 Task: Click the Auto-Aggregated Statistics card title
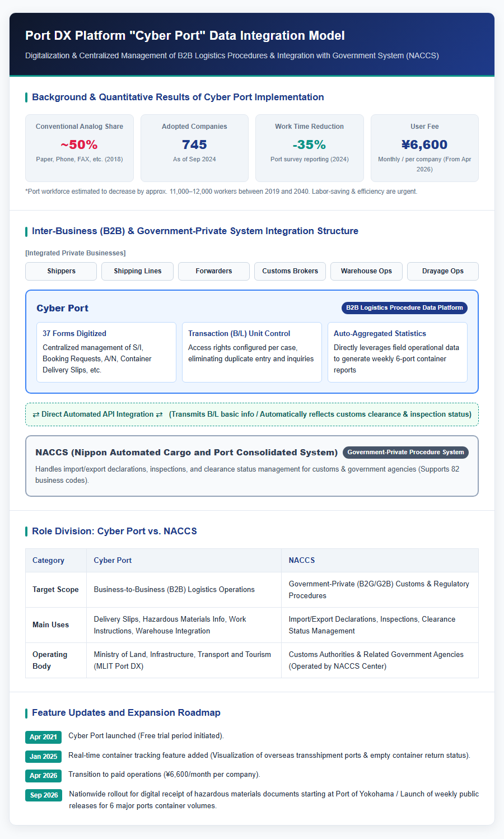380,333
